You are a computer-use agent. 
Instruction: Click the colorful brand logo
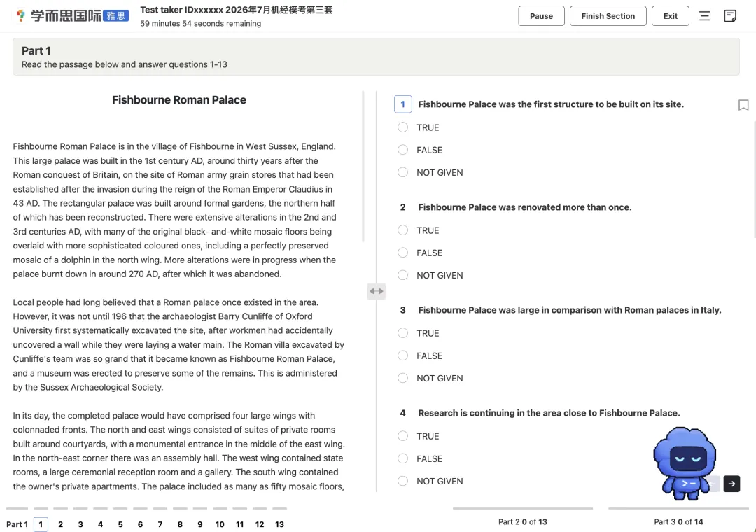[20, 16]
